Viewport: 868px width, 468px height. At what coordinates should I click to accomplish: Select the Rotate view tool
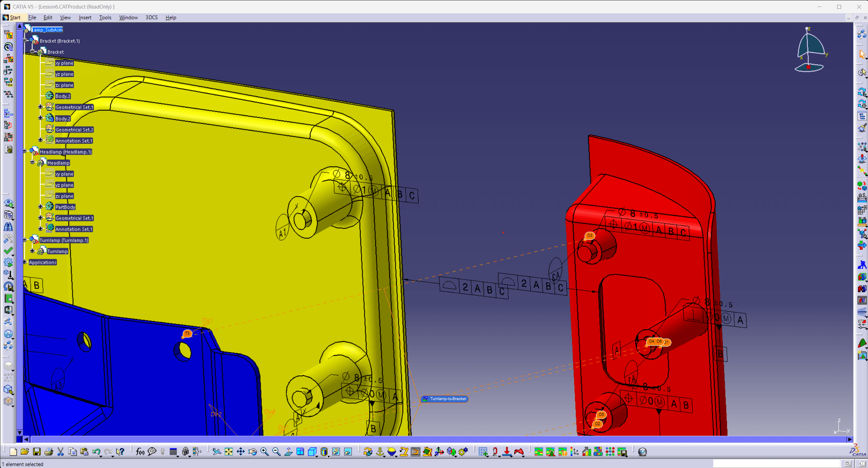click(252, 451)
